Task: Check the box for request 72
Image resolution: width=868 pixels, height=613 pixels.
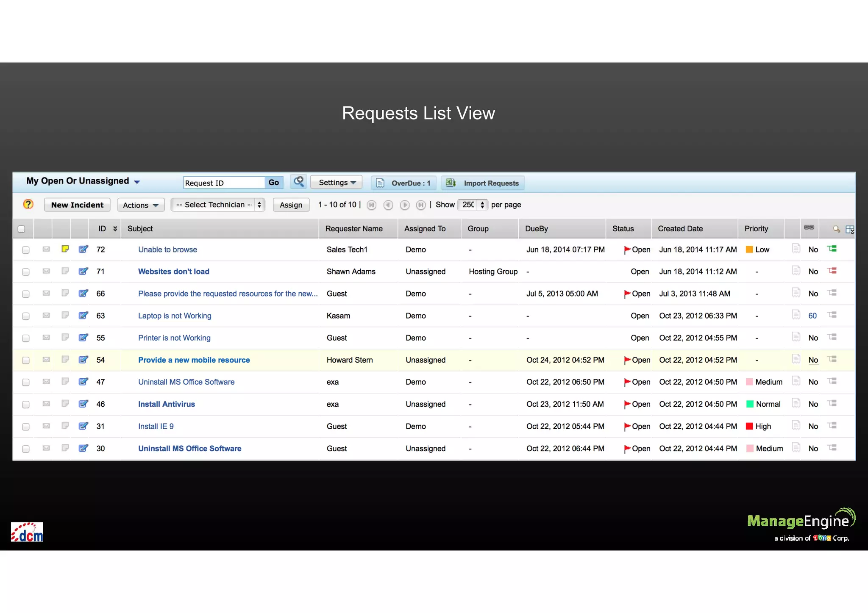Action: pyautogui.click(x=26, y=250)
